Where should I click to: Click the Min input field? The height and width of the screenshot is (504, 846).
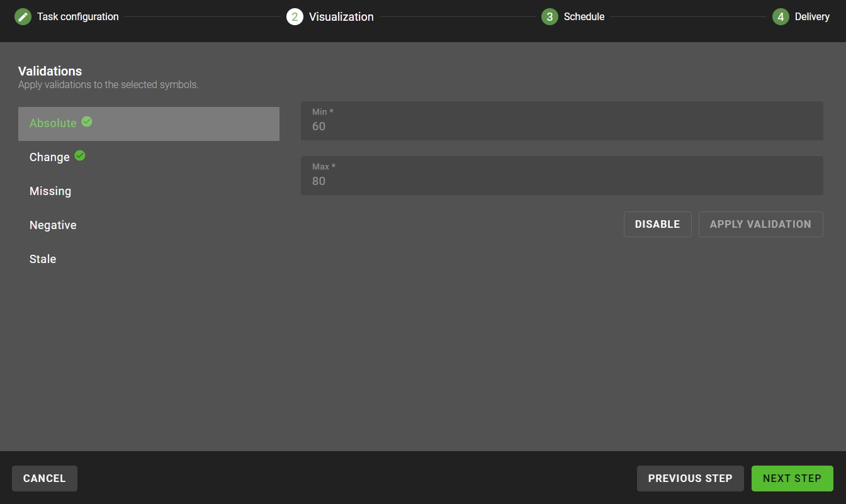pyautogui.click(x=561, y=121)
